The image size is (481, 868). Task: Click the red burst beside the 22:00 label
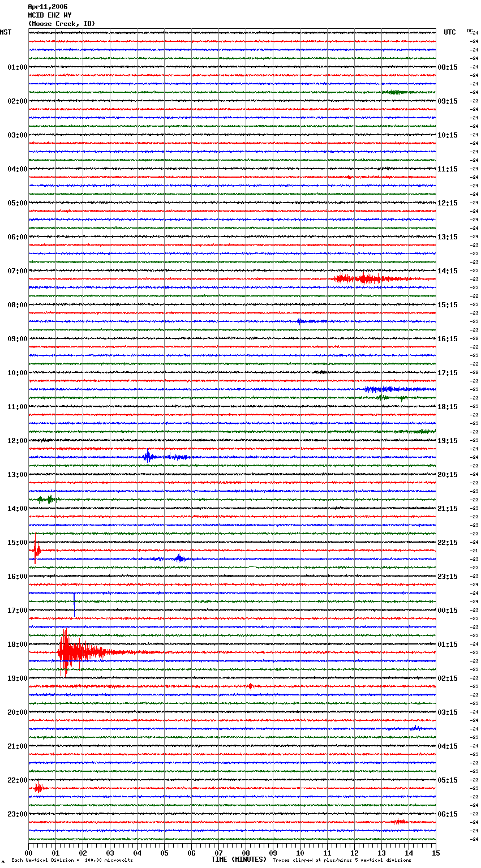tap(39, 787)
